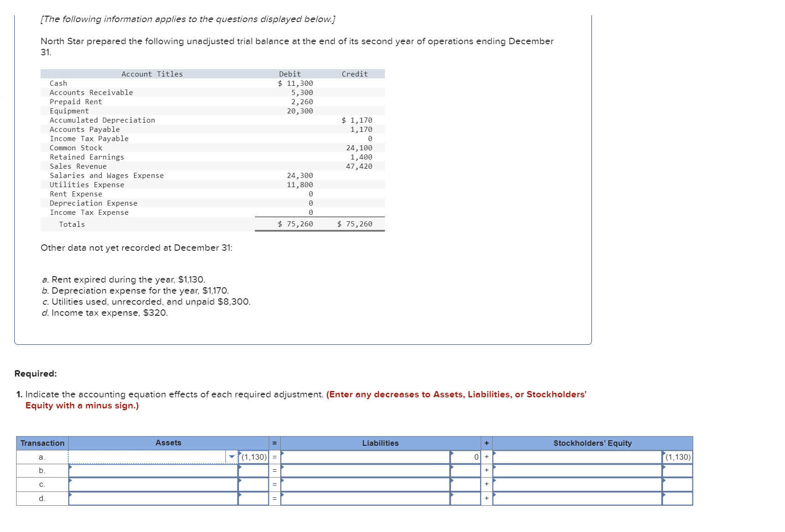Image resolution: width=785 pixels, height=532 pixels.
Task: Click the Accounts Payable label
Action: click(85, 130)
